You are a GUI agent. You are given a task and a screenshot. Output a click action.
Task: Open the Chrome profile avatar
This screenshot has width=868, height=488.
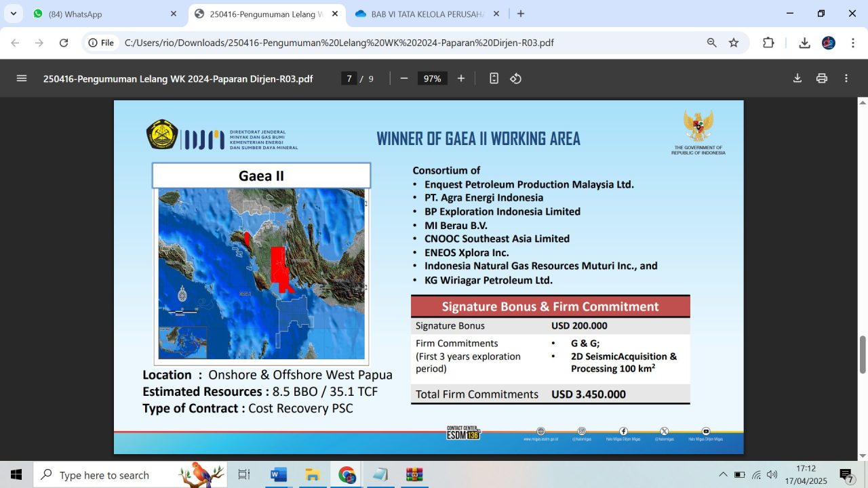pos(829,43)
